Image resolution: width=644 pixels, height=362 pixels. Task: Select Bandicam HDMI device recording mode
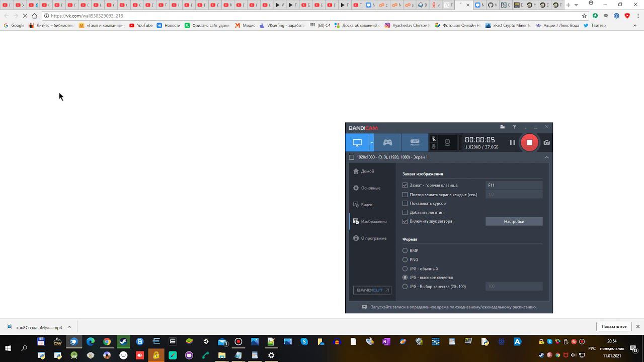[415, 142]
